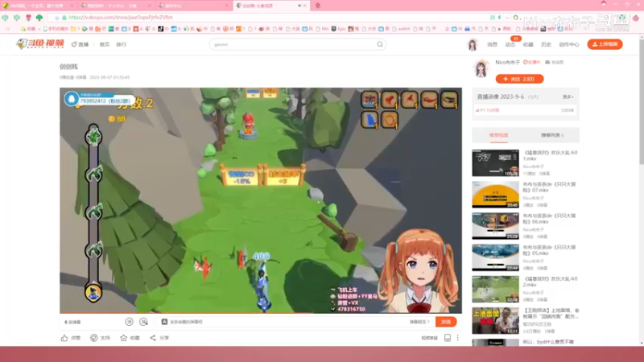Report video via 视频举报 link
This screenshot has width=644, height=362.
(x=430, y=338)
